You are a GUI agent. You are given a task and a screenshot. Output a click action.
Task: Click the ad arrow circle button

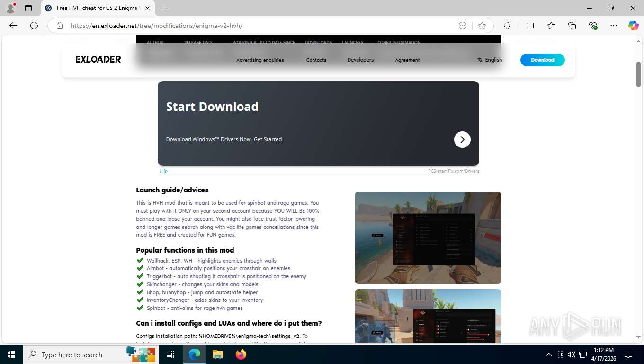point(462,139)
